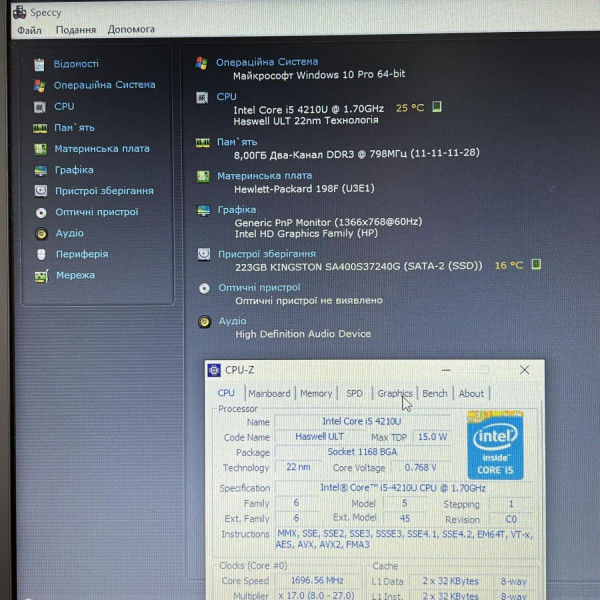
Task: Click the Package field Socket 1168 BGA
Action: [x=362, y=452]
